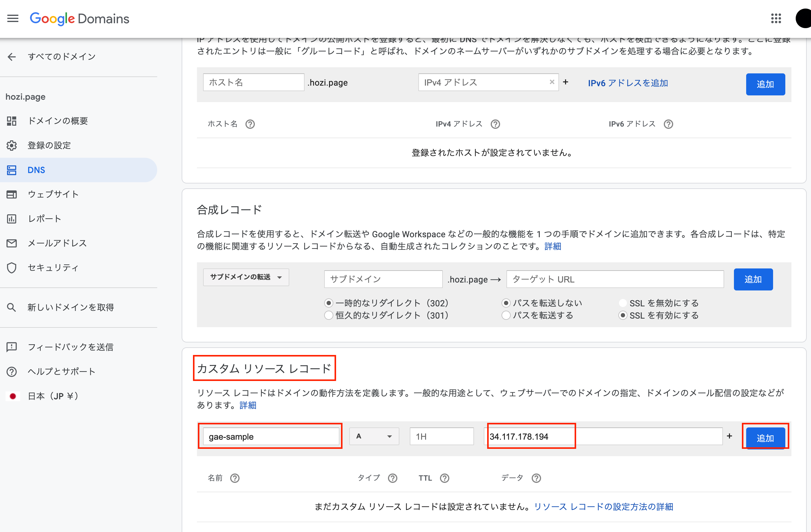Select パスを転送する radio option

click(506, 316)
